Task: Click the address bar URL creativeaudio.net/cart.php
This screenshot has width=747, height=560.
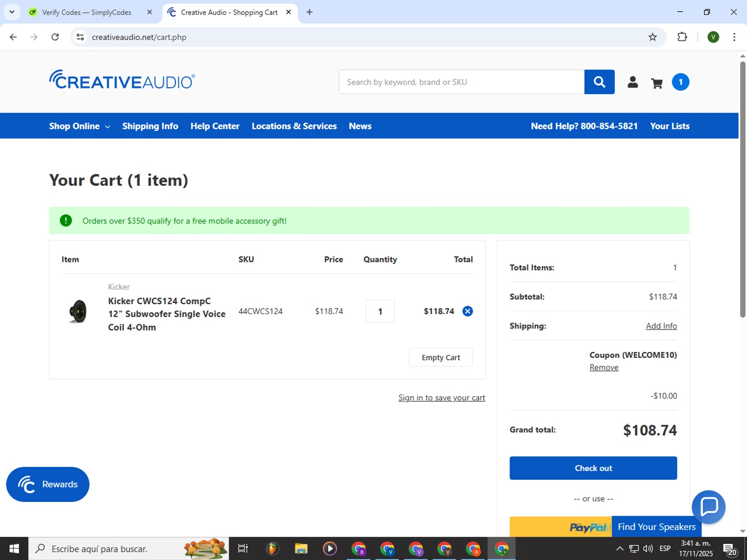Action: [x=139, y=37]
